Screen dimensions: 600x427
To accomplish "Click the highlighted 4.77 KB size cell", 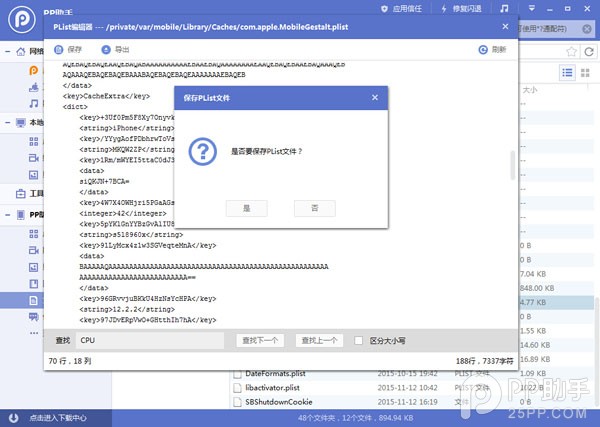I will click(x=533, y=302).
